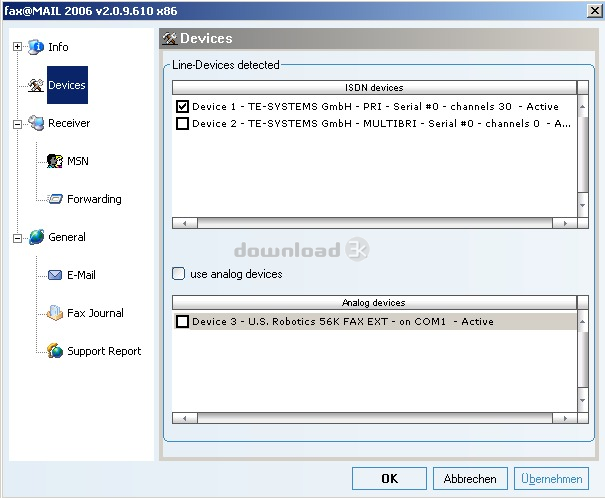Image resolution: width=605 pixels, height=498 pixels.
Task: Collapse the General tree node
Action: point(17,238)
